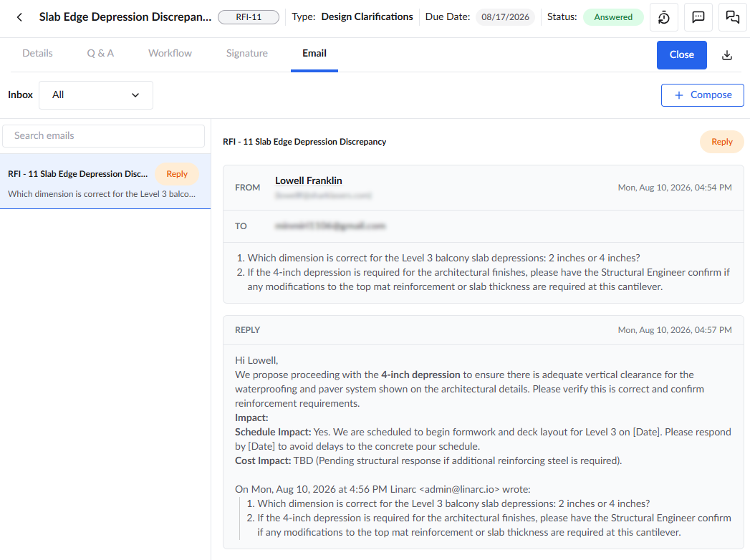750x560 pixels.
Task: Click timestamp Mon, Aug 10, 2026, 04:54 PM
Action: pos(674,188)
